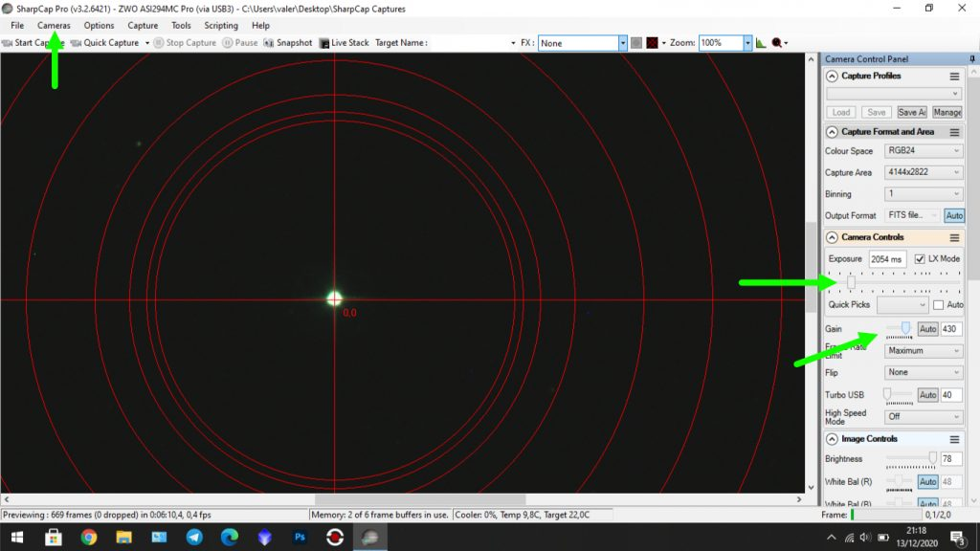Image resolution: width=980 pixels, height=551 pixels.
Task: Click the grey FX selection area icon
Action: [636, 42]
